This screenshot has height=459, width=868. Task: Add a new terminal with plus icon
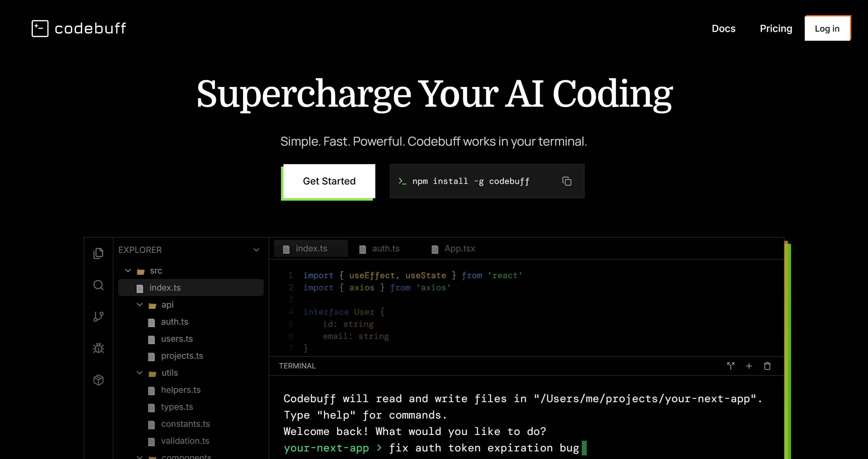click(749, 366)
